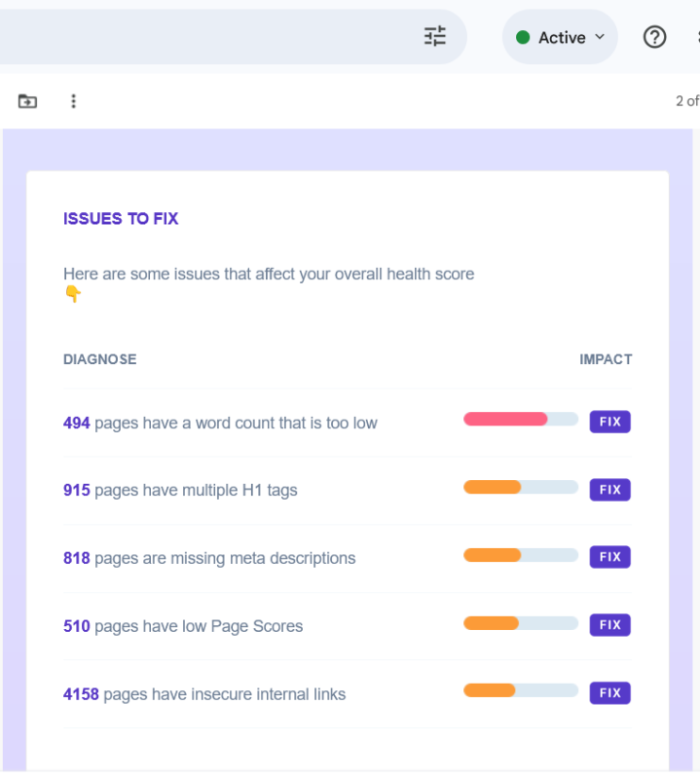Click FIX for low word count pages
700x779 pixels.
coord(610,422)
